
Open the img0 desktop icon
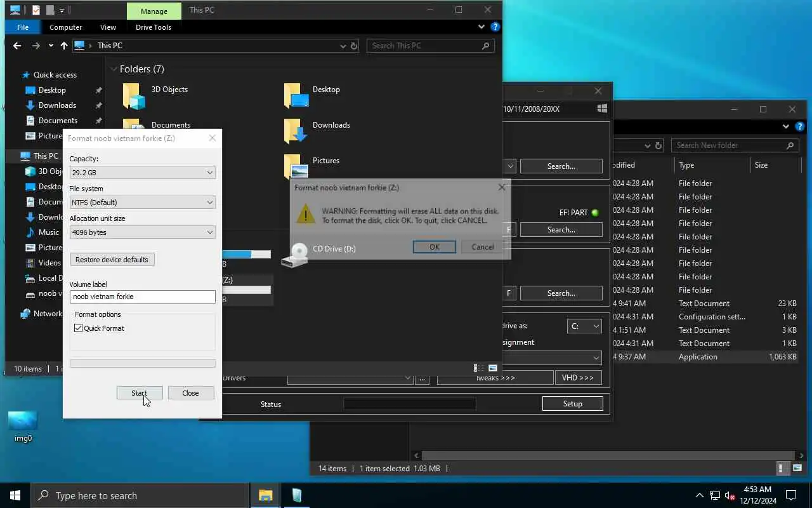click(23, 426)
